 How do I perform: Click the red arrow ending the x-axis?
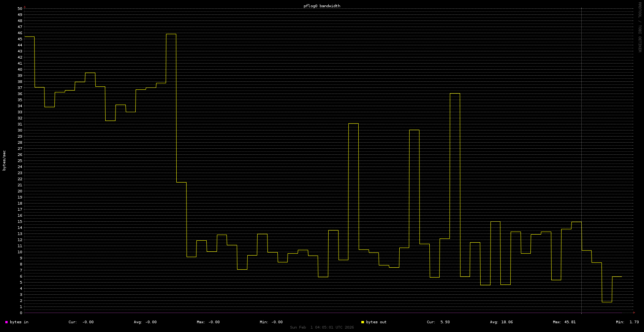[x=634, y=313]
